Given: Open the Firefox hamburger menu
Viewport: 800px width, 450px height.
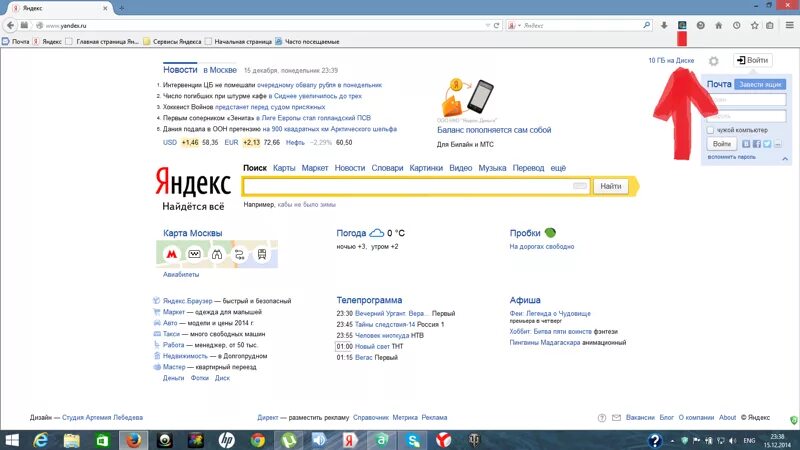Looking at the screenshot, I should [789, 25].
